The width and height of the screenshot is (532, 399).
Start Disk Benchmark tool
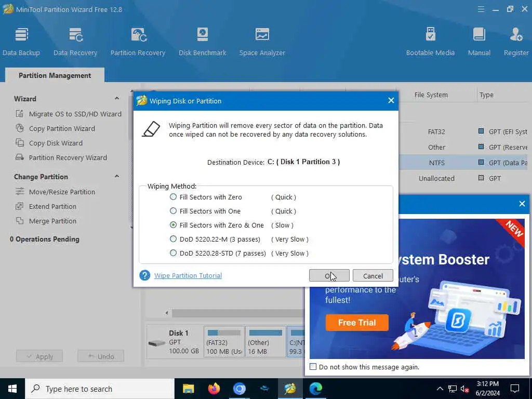[x=203, y=41]
